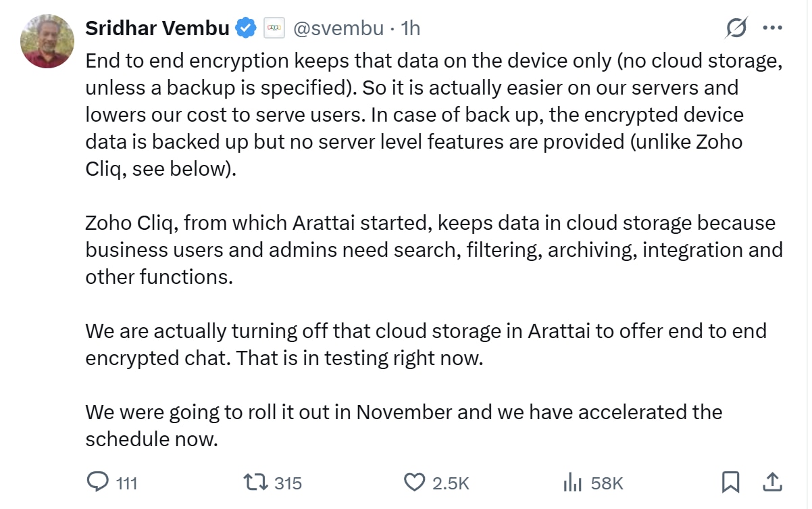Share the post via upload arrow icon
This screenshot has height=509, width=812.
[772, 482]
